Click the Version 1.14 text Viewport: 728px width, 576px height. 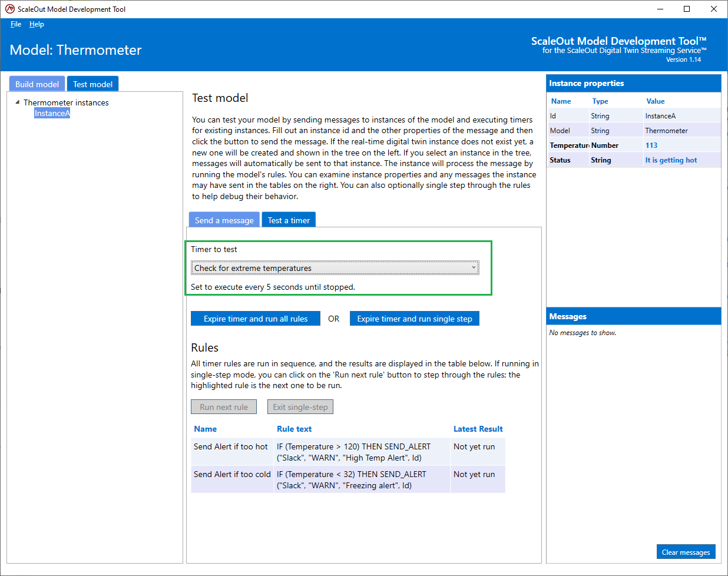click(x=683, y=59)
